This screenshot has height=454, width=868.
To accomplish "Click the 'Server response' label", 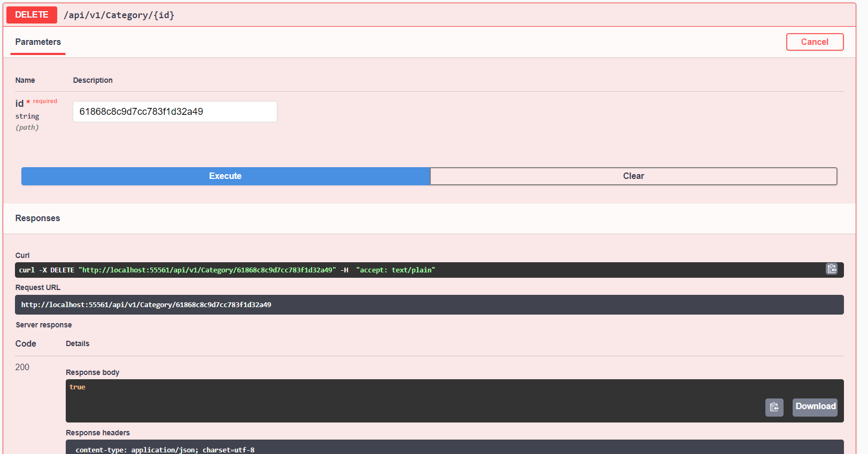I will pos(44,325).
